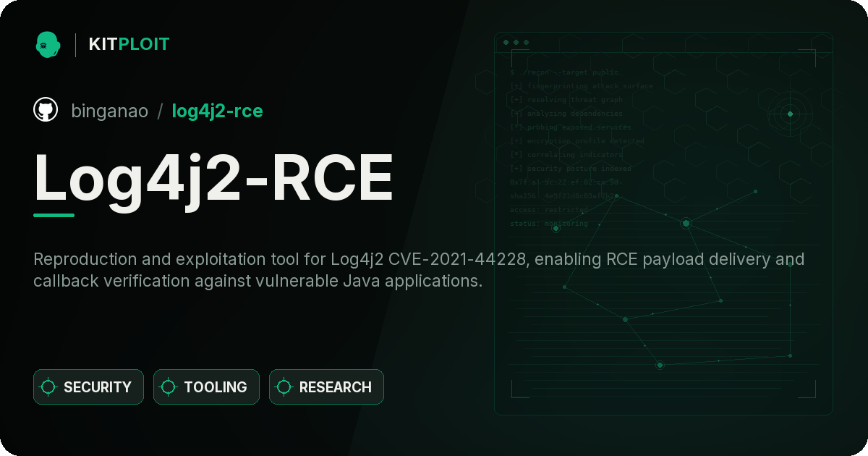
Task: Click the GitHub octocat icon
Action: (46, 110)
